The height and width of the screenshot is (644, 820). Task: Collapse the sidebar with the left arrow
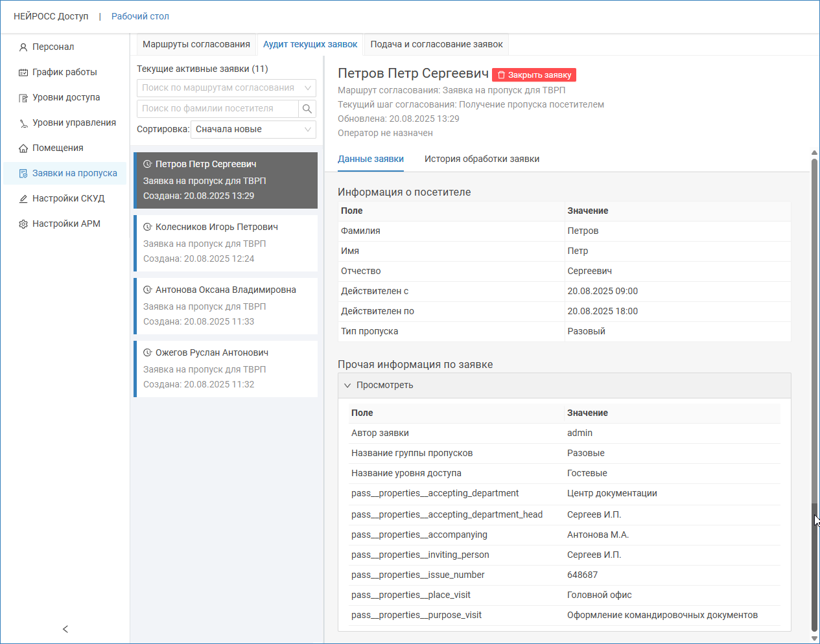click(65, 629)
